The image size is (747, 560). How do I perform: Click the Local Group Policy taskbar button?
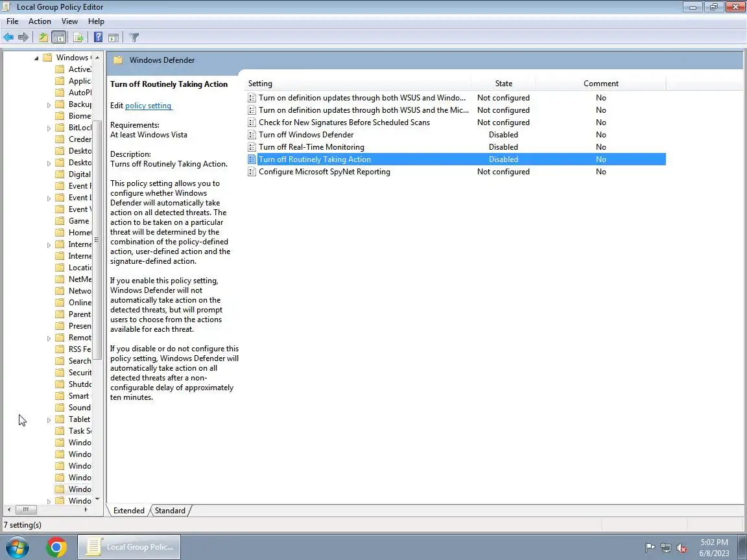click(128, 547)
